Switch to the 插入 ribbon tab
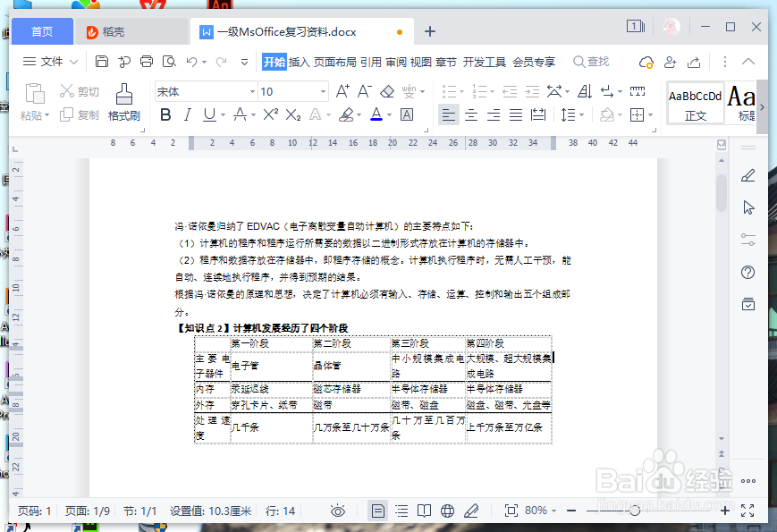 pyautogui.click(x=301, y=62)
